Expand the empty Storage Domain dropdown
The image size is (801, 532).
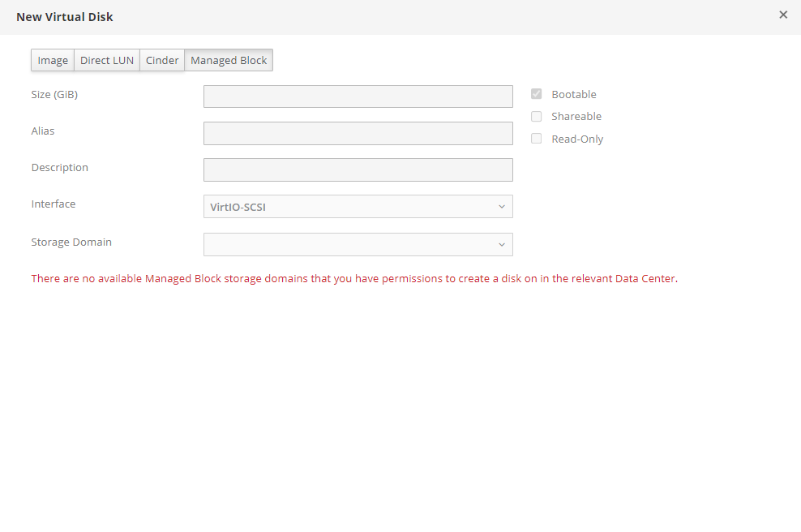tap(358, 244)
